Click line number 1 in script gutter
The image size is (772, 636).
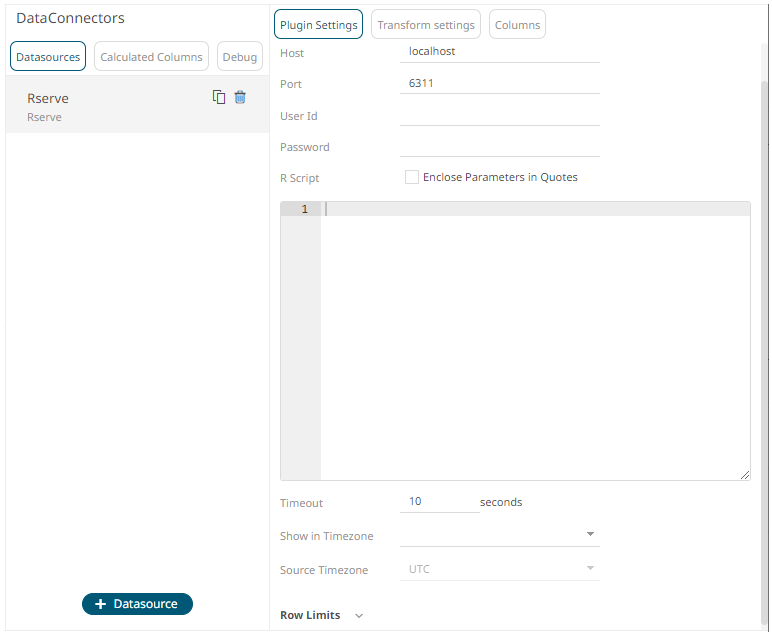[x=305, y=209]
